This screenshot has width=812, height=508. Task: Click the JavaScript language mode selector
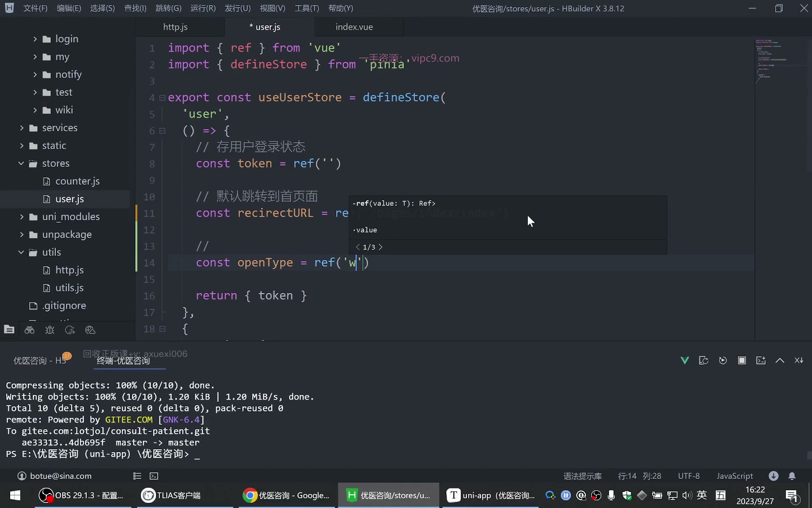coord(735,476)
